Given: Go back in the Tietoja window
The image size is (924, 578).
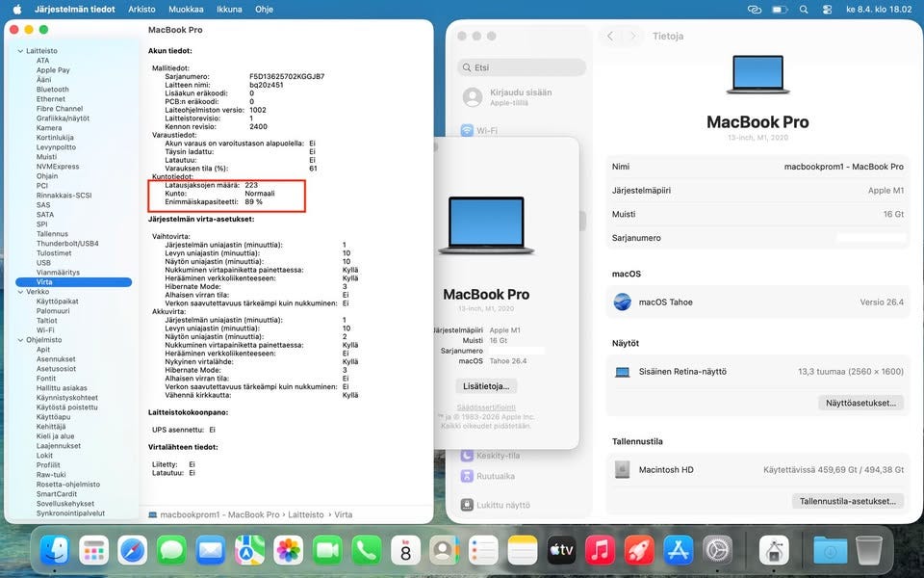Looking at the screenshot, I should click(x=610, y=36).
